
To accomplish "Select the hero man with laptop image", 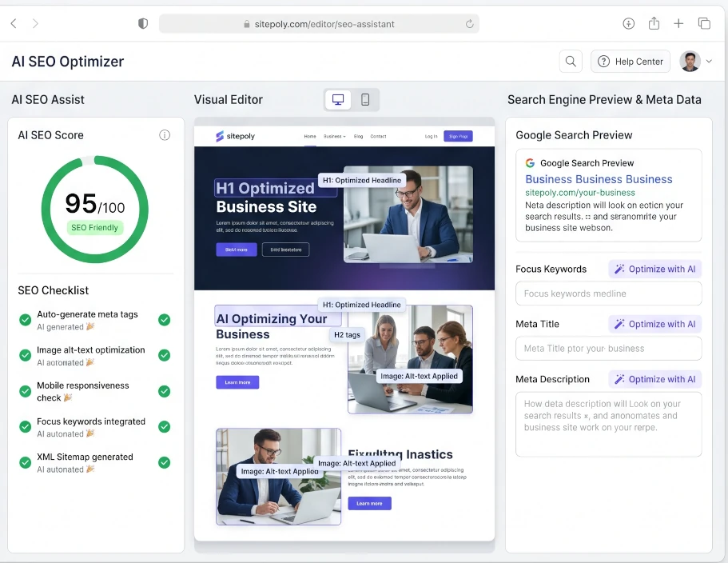I will coord(408,214).
